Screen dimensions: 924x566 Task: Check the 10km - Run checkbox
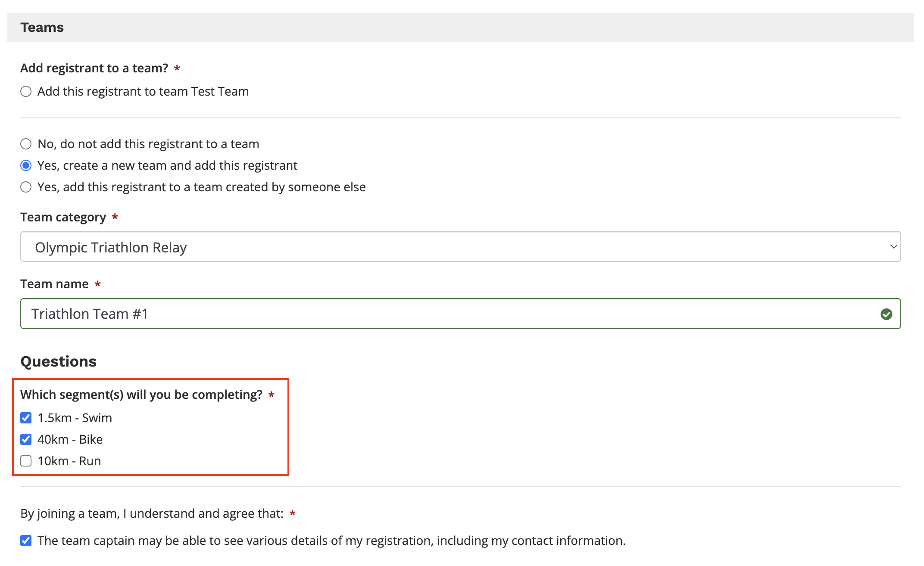point(26,461)
